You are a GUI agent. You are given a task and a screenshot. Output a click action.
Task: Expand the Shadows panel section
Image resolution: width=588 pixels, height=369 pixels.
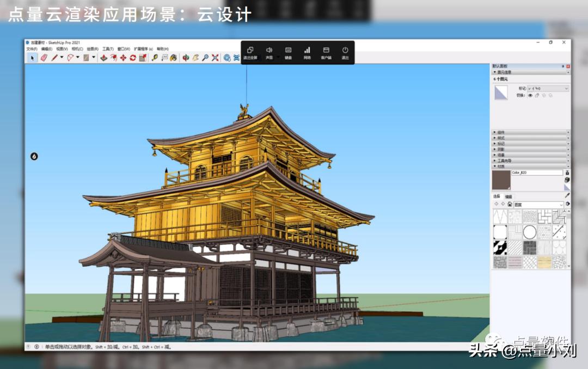(531, 149)
